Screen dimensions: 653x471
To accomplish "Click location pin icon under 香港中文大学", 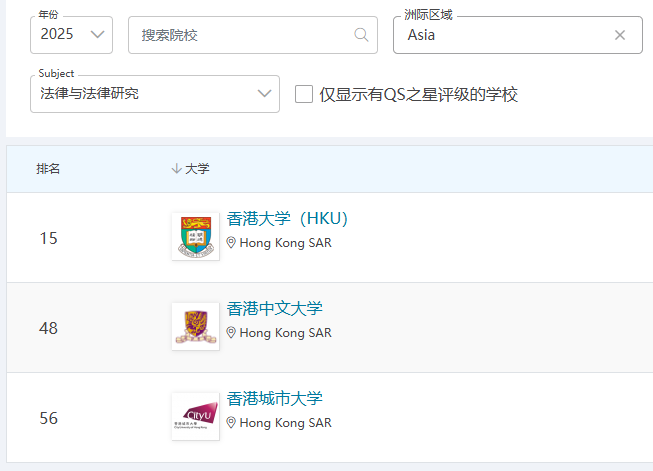I will tap(232, 333).
